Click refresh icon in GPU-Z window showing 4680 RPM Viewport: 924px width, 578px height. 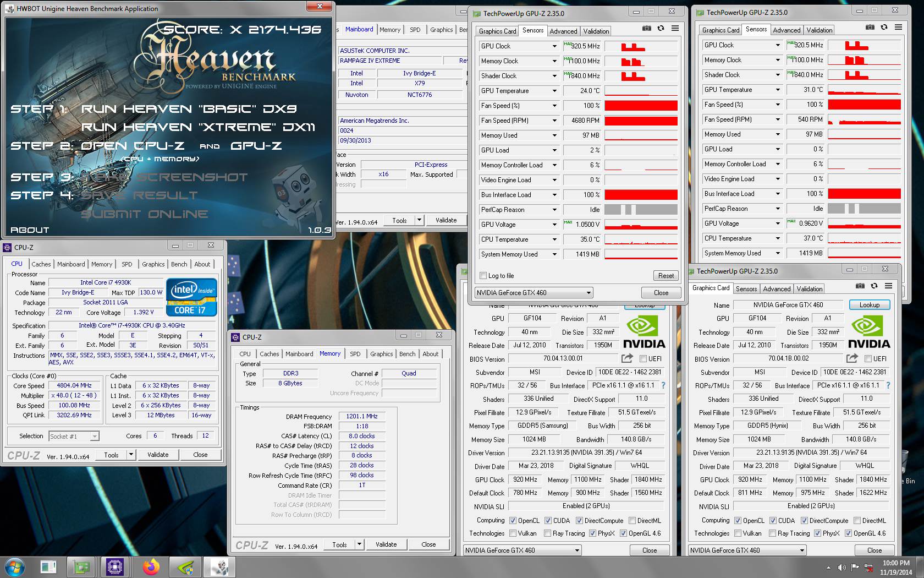661,29
